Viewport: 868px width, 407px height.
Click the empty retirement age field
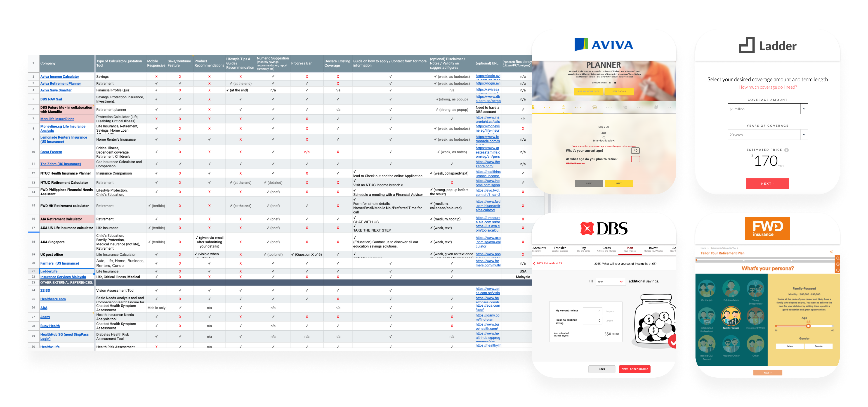coord(635,159)
